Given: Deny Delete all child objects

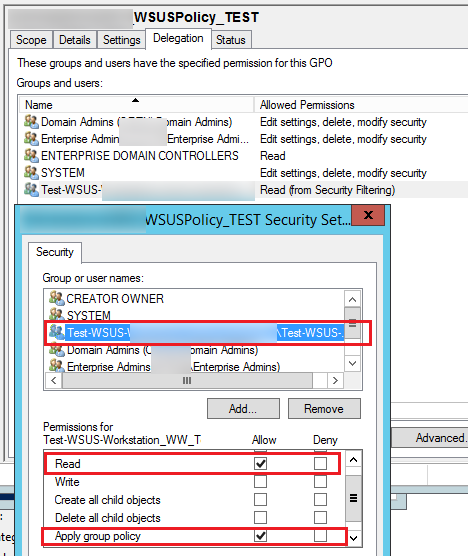Looking at the screenshot, I should point(320,518).
